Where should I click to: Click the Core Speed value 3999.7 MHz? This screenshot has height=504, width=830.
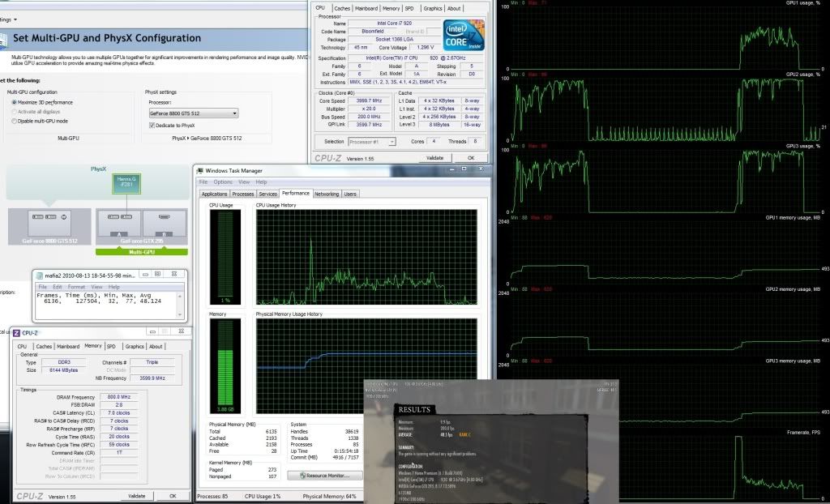pos(370,100)
